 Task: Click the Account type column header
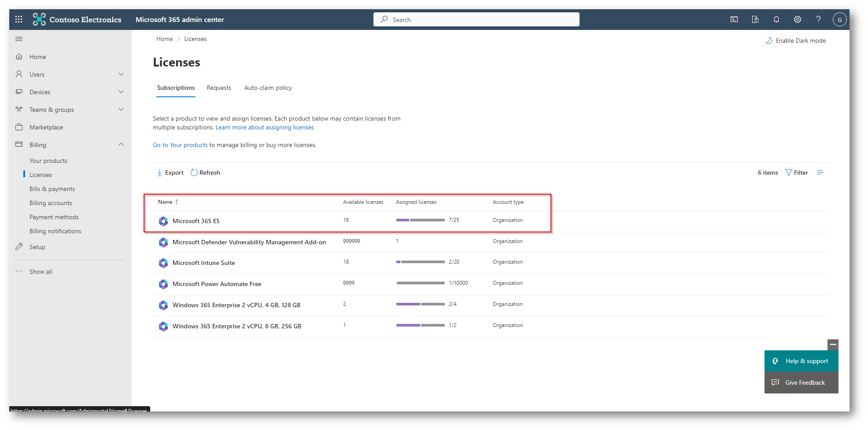click(508, 202)
